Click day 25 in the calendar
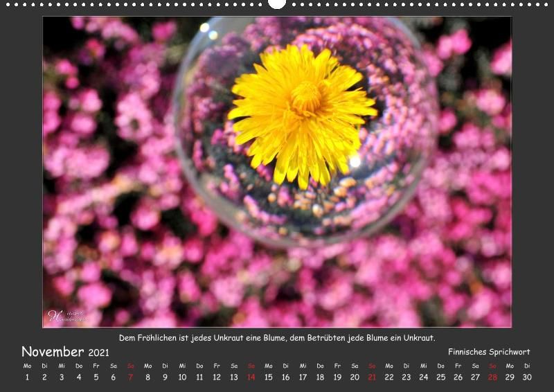The height and width of the screenshot is (392, 554). pyautogui.click(x=441, y=377)
